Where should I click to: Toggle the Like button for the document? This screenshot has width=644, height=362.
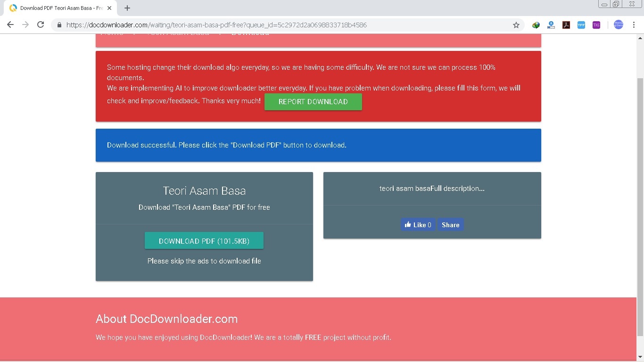418,225
